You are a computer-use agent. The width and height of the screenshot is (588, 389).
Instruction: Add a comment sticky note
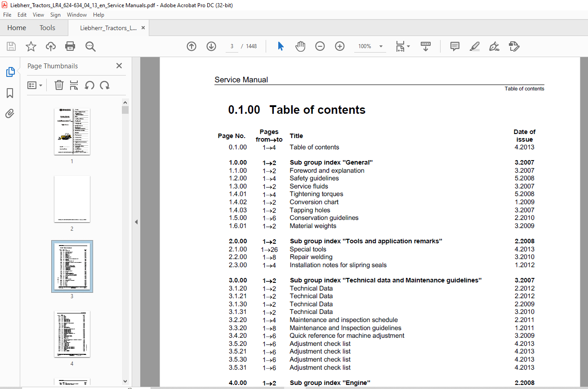pos(455,46)
